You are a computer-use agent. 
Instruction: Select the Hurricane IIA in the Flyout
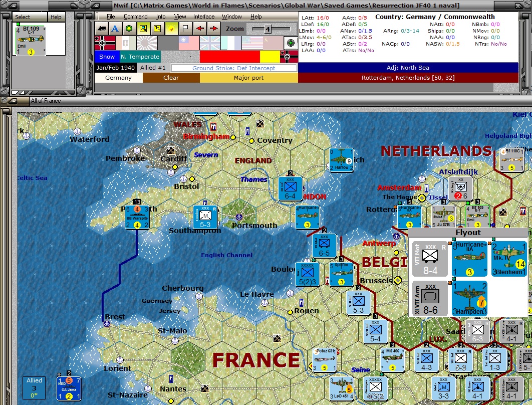click(469, 259)
